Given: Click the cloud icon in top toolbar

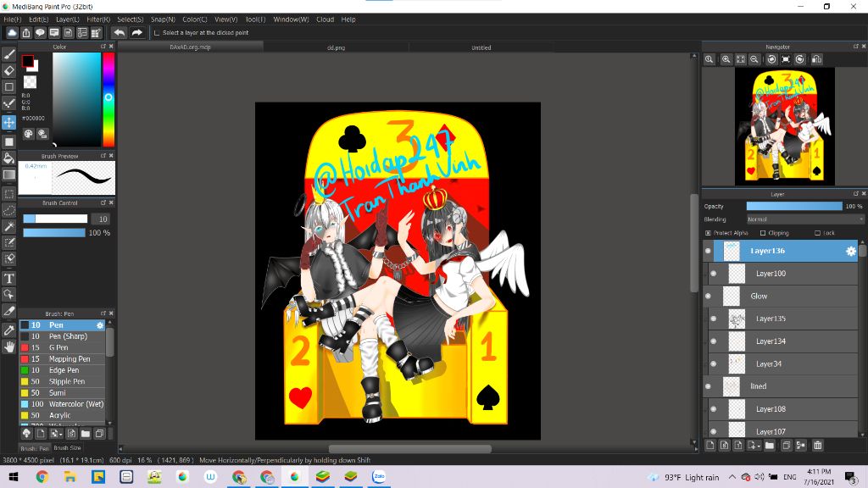Looking at the screenshot, I should (x=12, y=33).
